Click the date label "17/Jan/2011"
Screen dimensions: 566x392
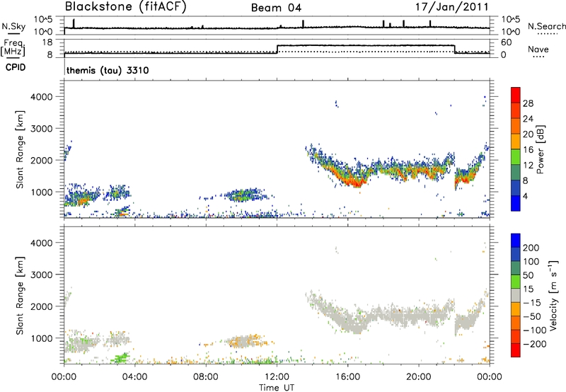coord(452,6)
